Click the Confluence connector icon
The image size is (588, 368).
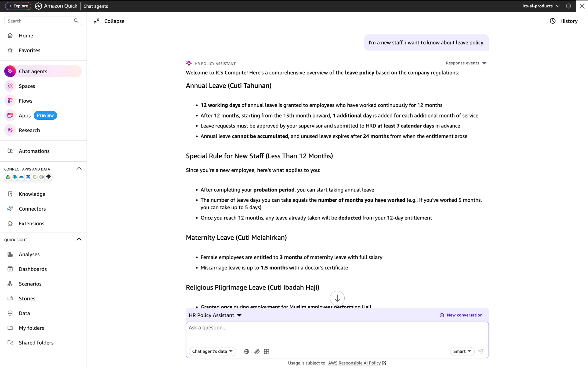click(28, 177)
